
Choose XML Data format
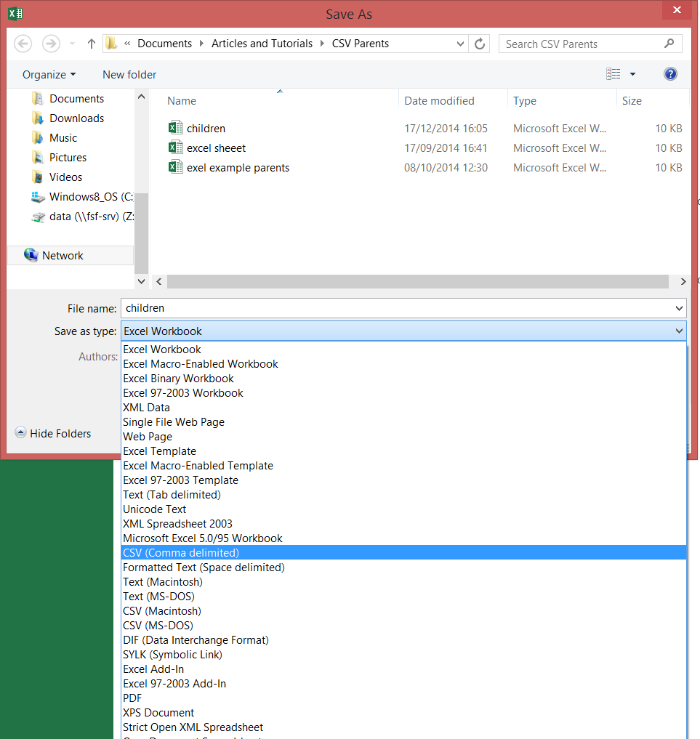[x=403, y=407]
